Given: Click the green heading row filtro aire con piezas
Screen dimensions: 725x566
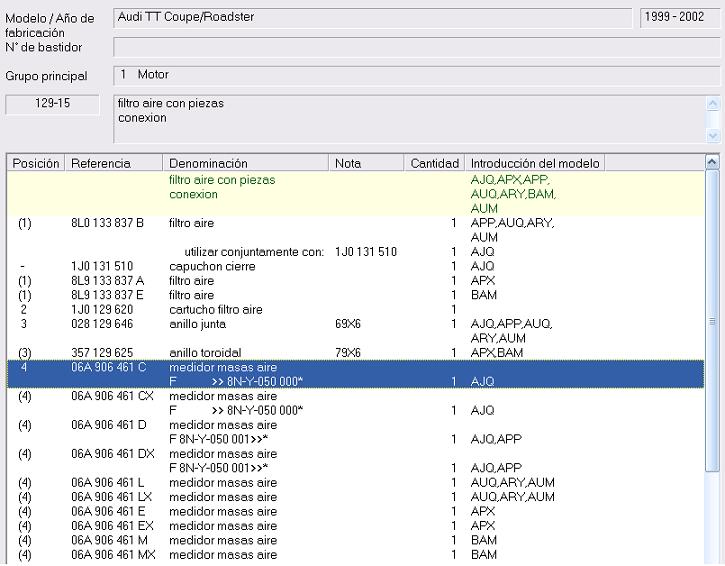Looking at the screenshot, I should [x=356, y=194].
